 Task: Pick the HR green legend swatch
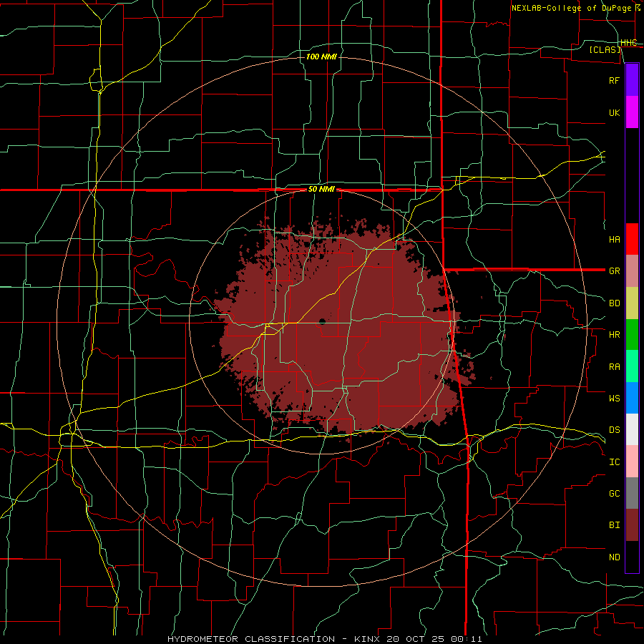(x=632, y=335)
